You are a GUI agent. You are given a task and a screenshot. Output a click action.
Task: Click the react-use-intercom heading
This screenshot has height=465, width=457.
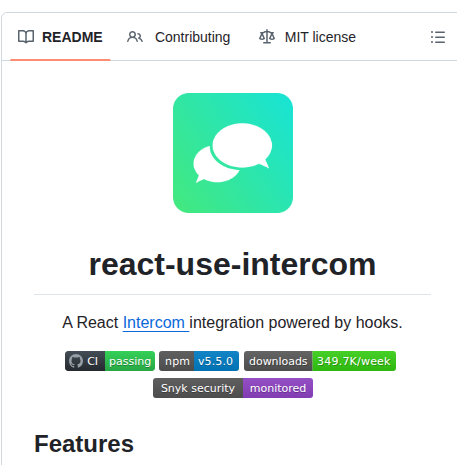click(x=232, y=265)
